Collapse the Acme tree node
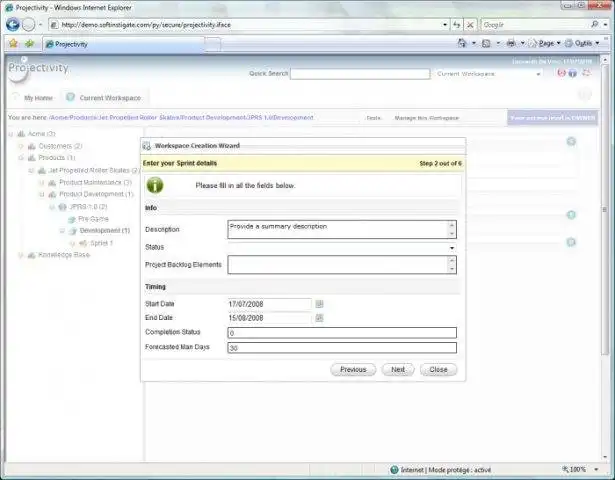 click(11, 134)
